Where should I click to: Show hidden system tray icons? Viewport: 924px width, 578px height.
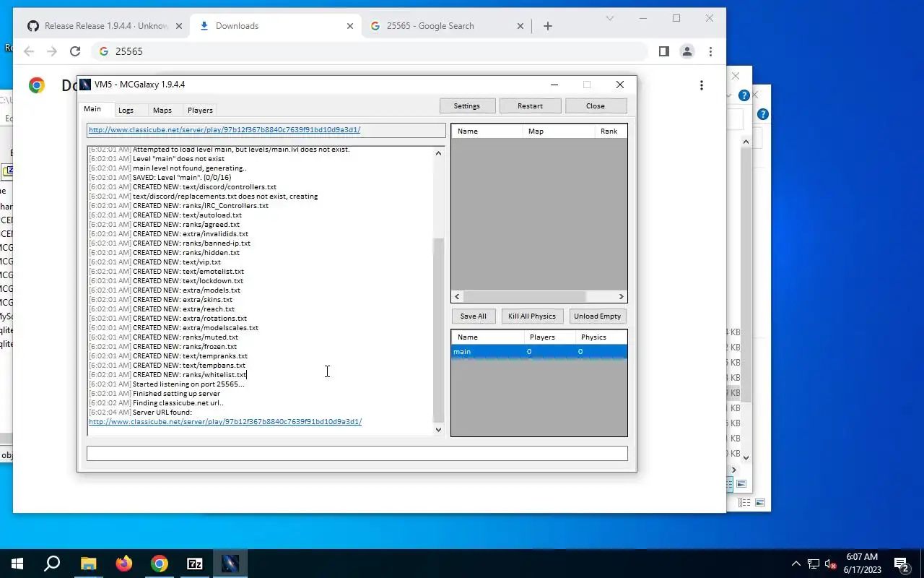(796, 564)
